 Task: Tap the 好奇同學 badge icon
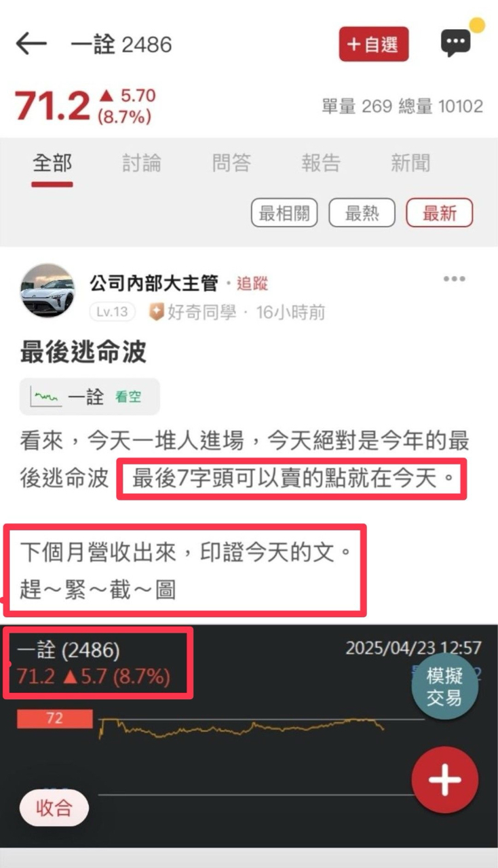point(156,312)
